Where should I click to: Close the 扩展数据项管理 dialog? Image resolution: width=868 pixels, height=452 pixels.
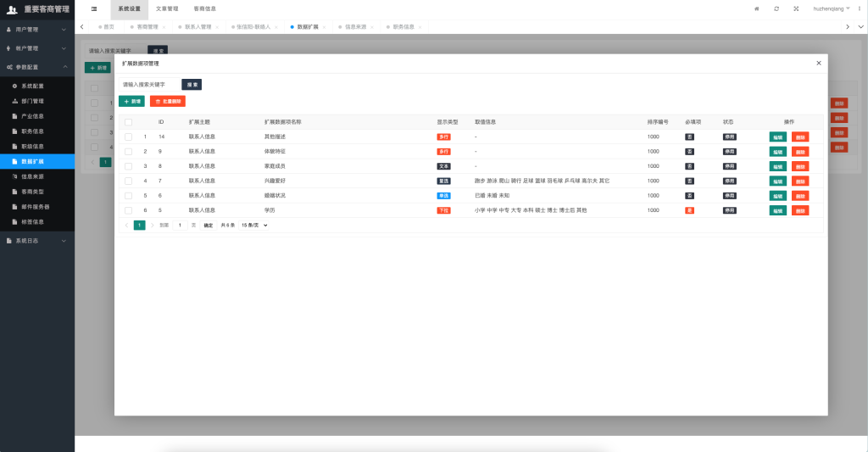[818, 63]
